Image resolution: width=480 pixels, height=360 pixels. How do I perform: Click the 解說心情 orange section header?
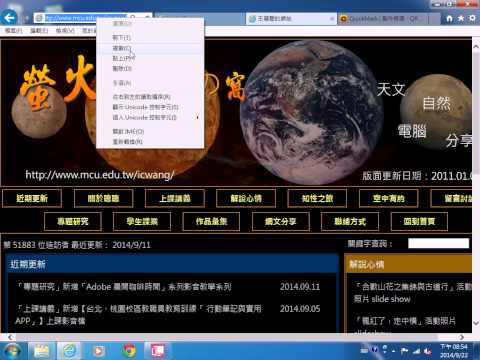coord(409,264)
